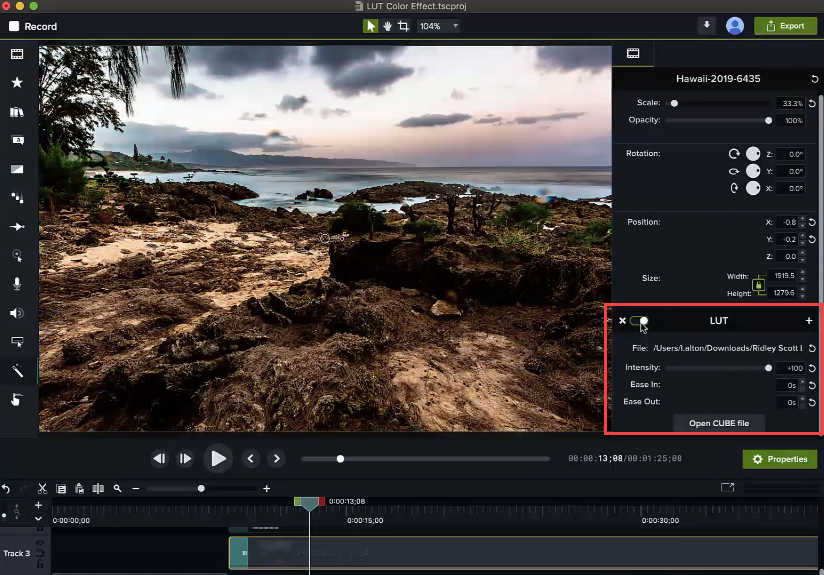Select the visual properties filmstrip tab
The width and height of the screenshot is (824, 575).
pyautogui.click(x=633, y=53)
